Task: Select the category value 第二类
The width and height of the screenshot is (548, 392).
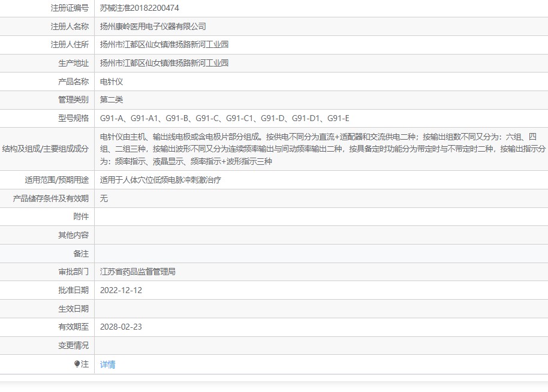Action: [x=112, y=100]
